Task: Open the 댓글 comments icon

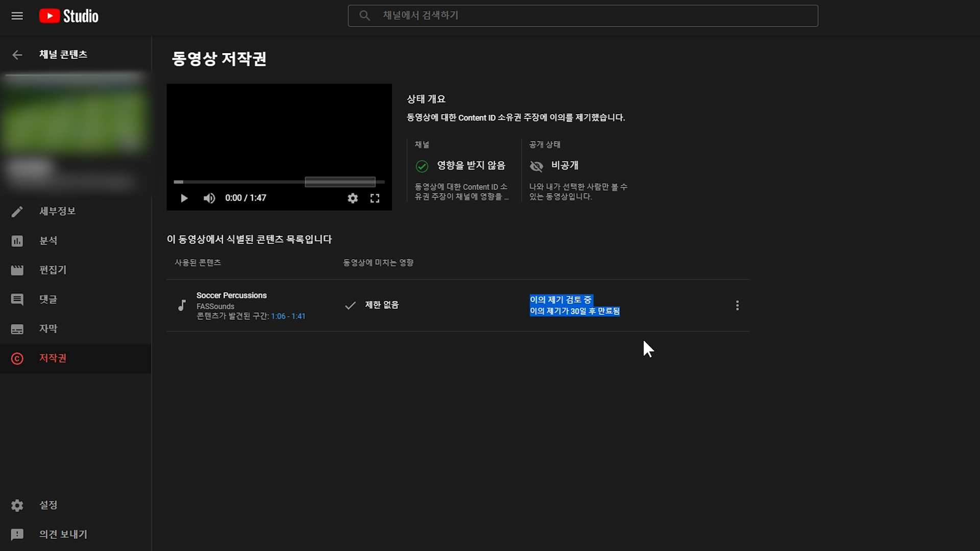Action: (17, 299)
